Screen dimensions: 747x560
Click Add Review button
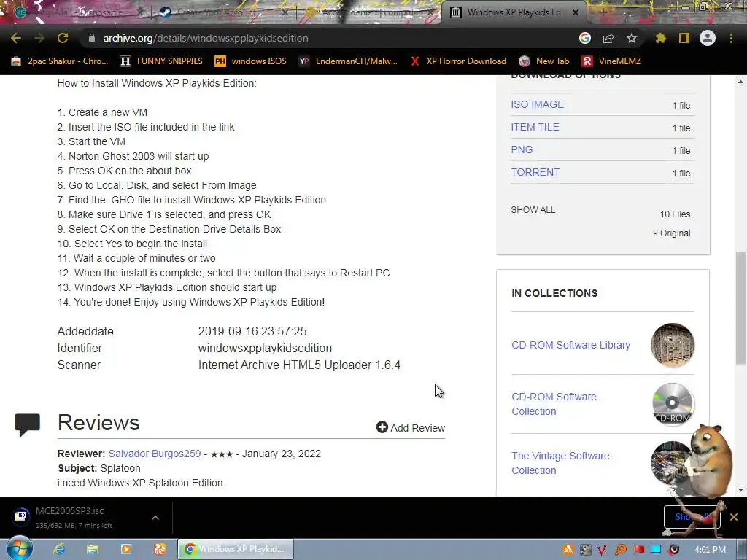point(410,427)
